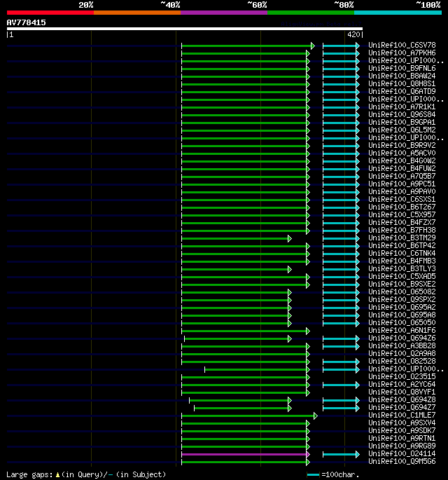Select the UniRef100_C5X957 label
The width and height of the screenshot is (448, 480).
click(402, 214)
